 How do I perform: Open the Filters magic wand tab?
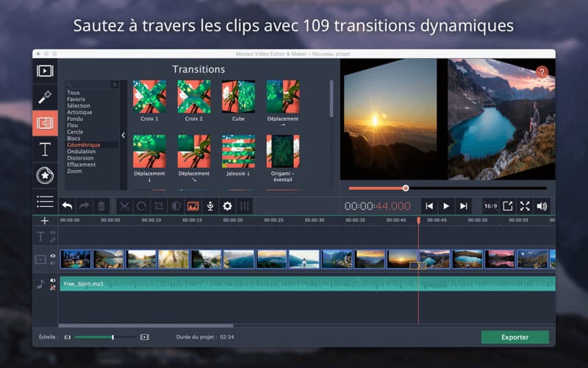click(x=45, y=97)
